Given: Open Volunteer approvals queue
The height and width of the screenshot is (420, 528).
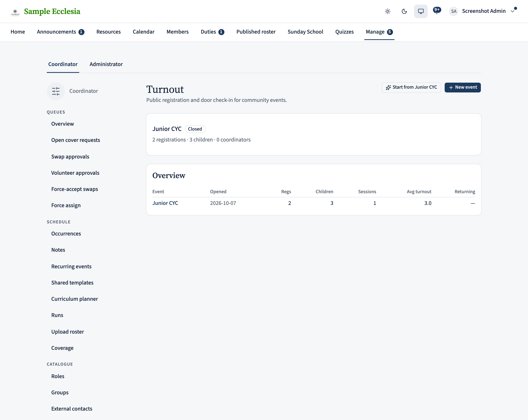Looking at the screenshot, I should pos(75,173).
